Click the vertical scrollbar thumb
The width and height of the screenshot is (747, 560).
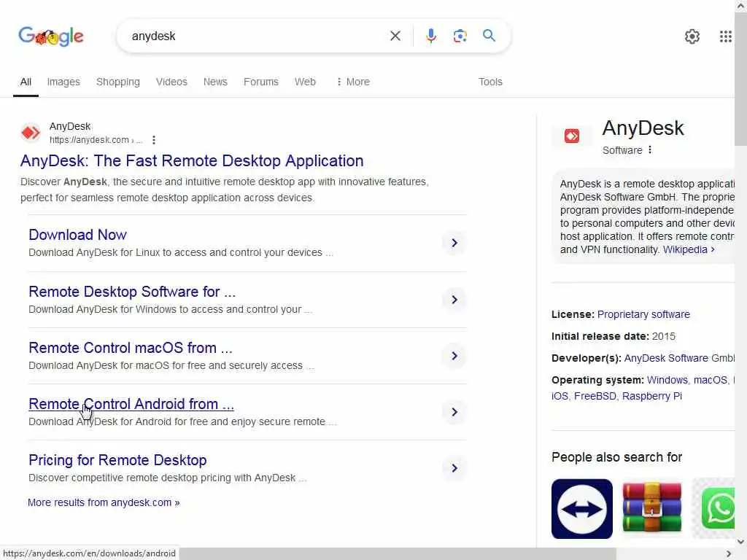pos(740,79)
